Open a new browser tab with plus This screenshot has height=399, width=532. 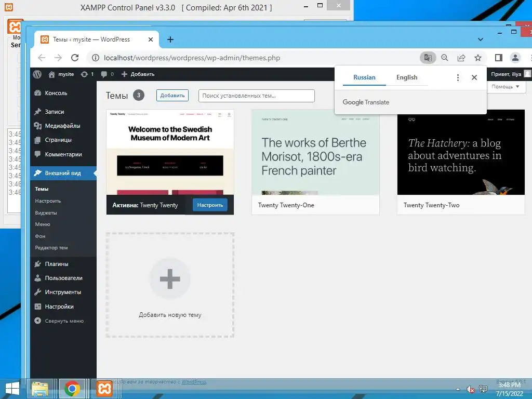(x=170, y=39)
